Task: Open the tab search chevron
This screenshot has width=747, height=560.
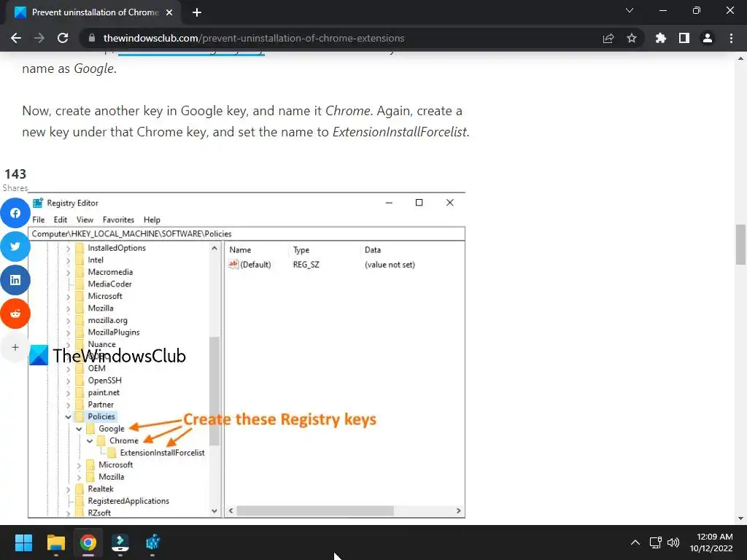Action: (630, 10)
